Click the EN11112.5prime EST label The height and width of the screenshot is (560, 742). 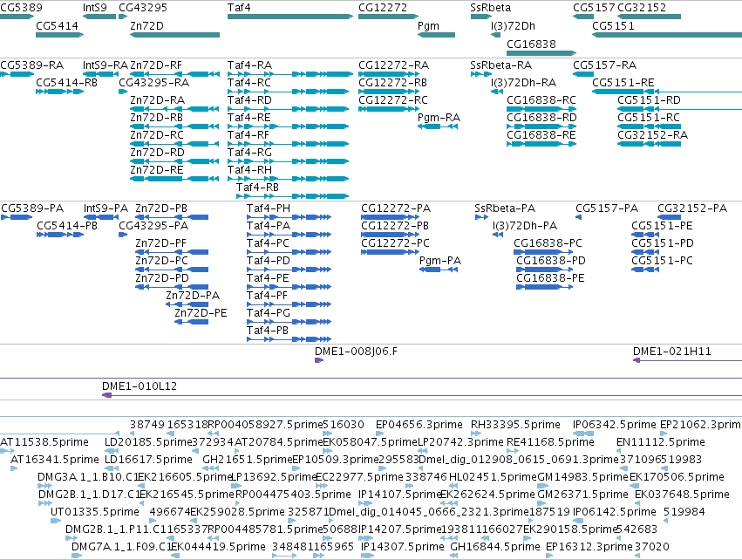[661, 442]
